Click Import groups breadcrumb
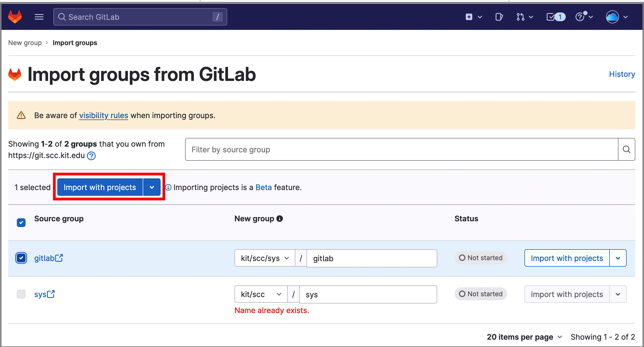Viewport: 644px width, 347px height. click(75, 43)
